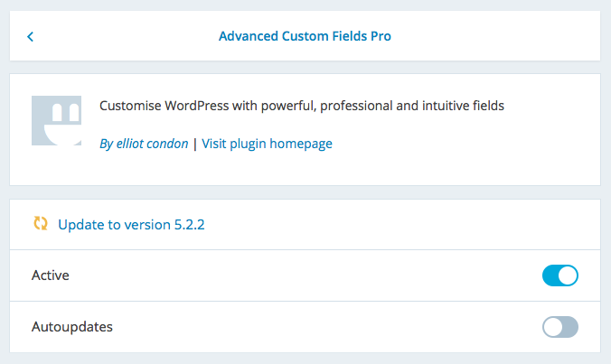
Task: Start the 'Update to version 5.2.2' link
Action: (x=131, y=225)
